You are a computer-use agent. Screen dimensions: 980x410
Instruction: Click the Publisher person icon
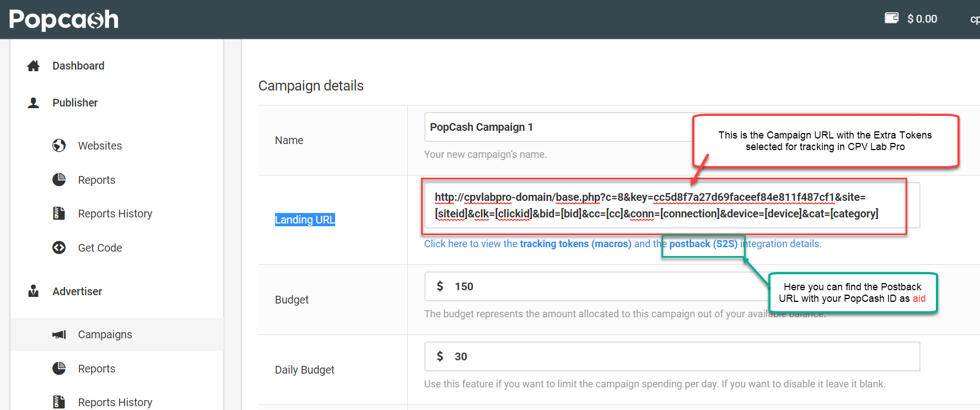[x=34, y=103]
